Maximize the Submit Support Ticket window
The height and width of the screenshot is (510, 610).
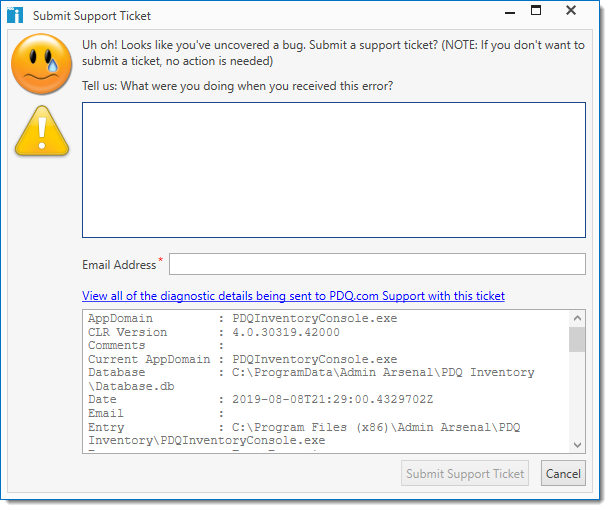537,12
